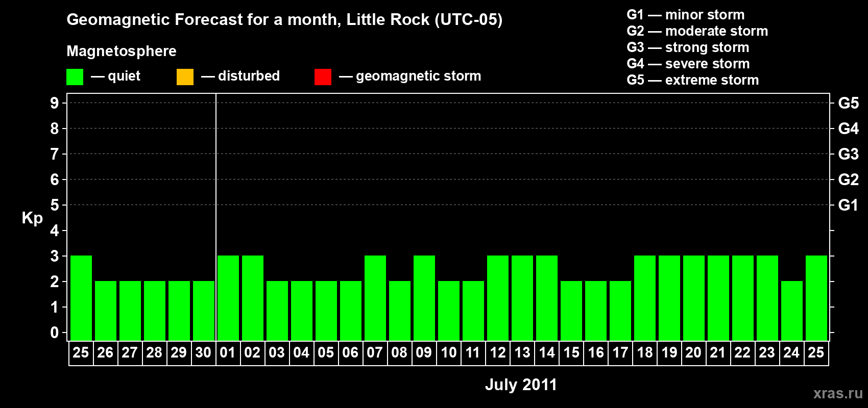This screenshot has width=868, height=408.
Task: Select the green bar above date 09
Action: (x=424, y=298)
